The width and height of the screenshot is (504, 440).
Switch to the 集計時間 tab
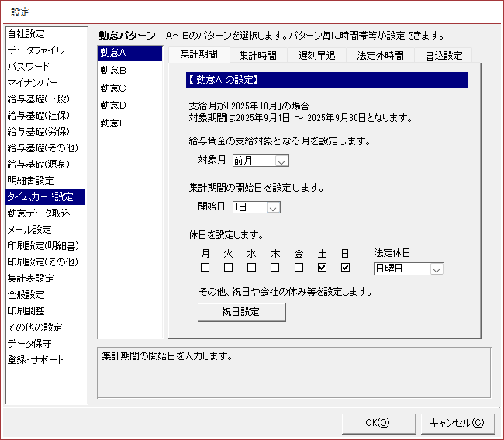click(257, 55)
